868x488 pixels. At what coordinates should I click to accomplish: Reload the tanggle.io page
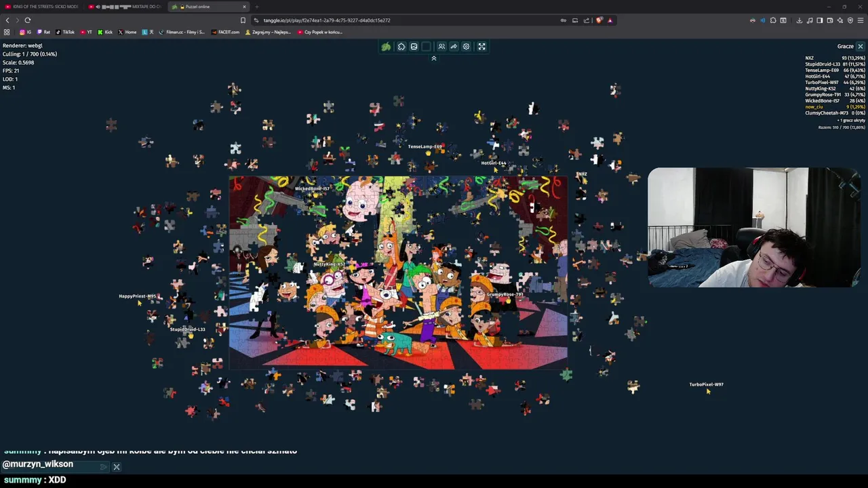point(28,20)
